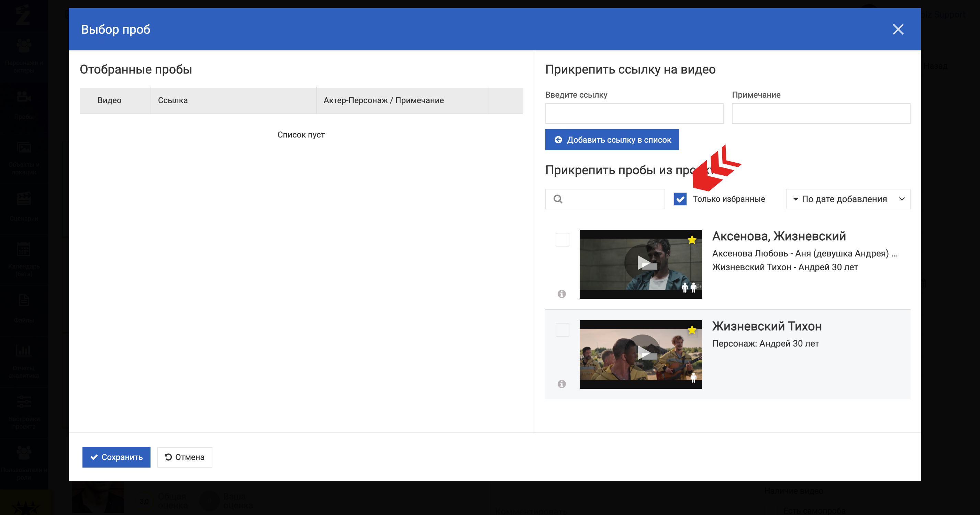Click Актер-Персонаж / Примечание column header
The width and height of the screenshot is (980, 515).
(x=383, y=100)
